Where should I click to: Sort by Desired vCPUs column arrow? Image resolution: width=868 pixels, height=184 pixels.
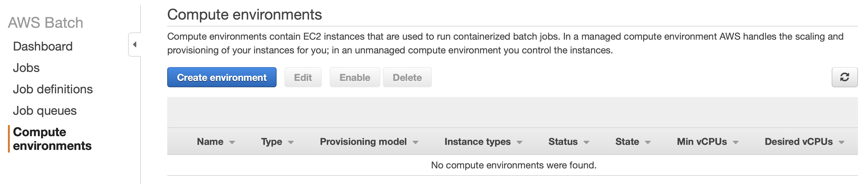841,142
